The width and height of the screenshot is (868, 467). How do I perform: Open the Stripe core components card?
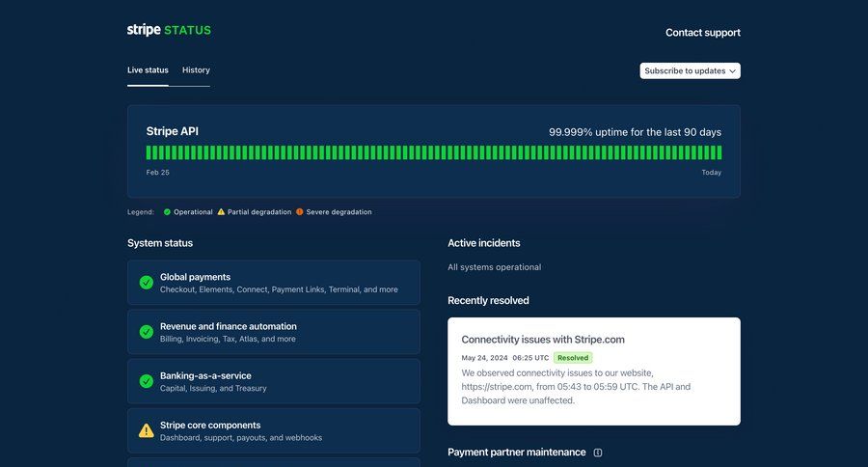[274, 430]
